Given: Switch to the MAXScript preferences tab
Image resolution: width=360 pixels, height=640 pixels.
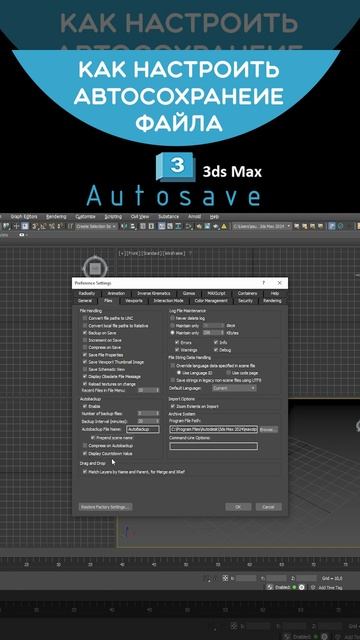Looking at the screenshot, I should [x=217, y=293].
